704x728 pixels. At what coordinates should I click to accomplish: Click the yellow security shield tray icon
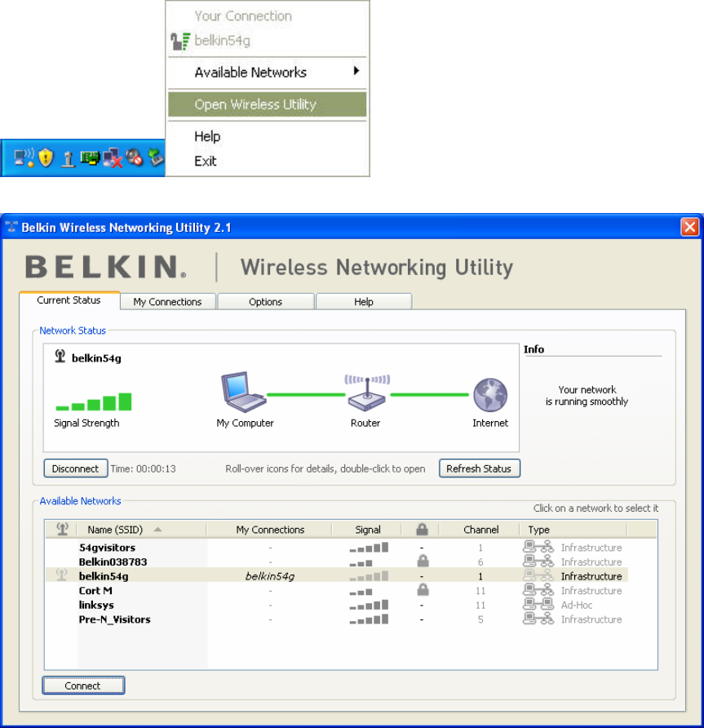point(46,158)
